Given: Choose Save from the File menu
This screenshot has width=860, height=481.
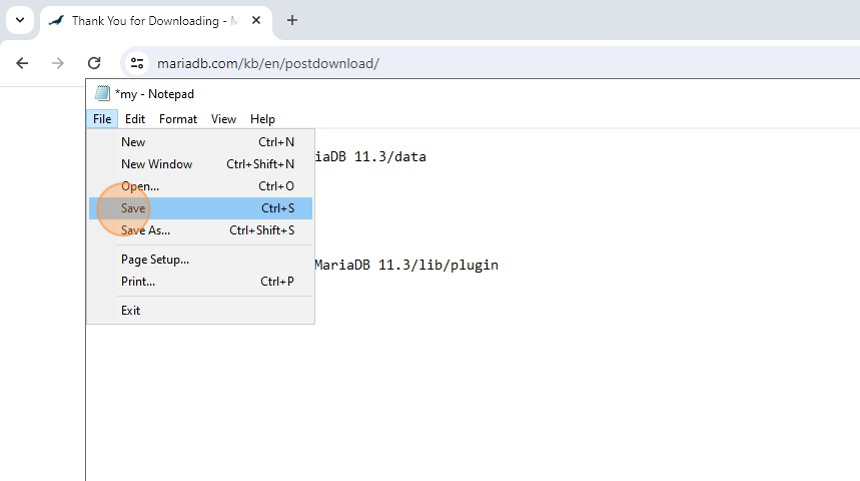Looking at the screenshot, I should [201, 208].
